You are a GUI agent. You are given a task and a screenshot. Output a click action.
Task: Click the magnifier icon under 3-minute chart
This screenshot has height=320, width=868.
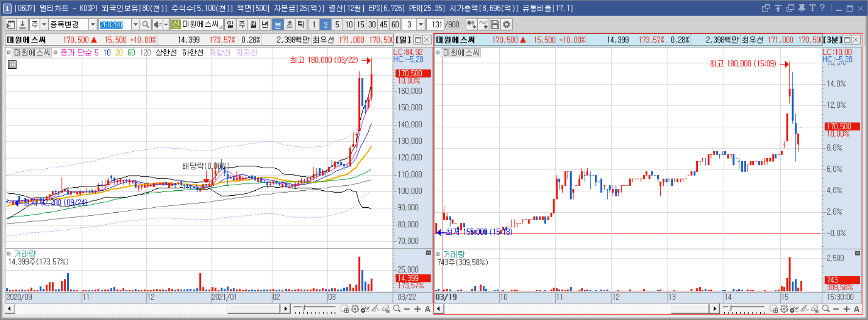[826, 309]
